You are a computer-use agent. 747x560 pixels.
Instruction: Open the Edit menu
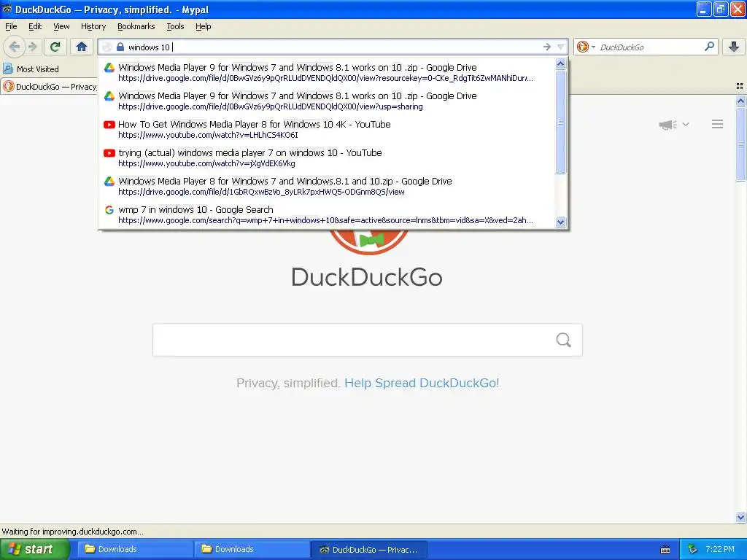35,26
